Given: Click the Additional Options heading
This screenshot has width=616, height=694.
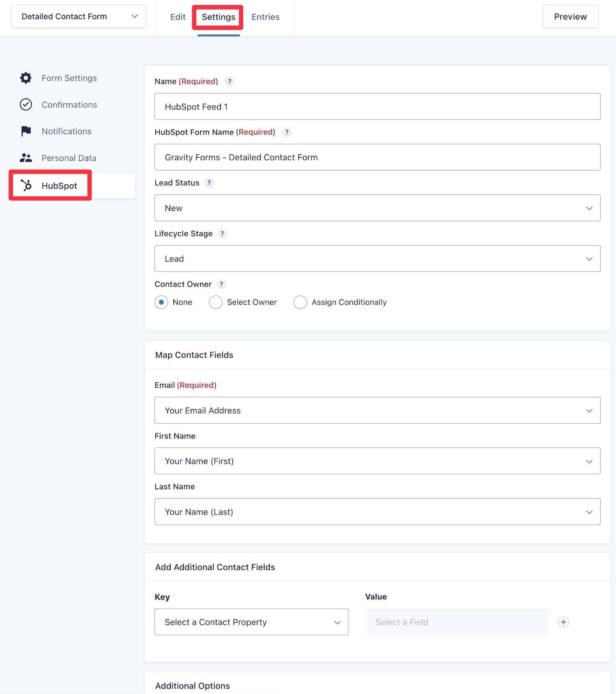Looking at the screenshot, I should click(193, 686).
